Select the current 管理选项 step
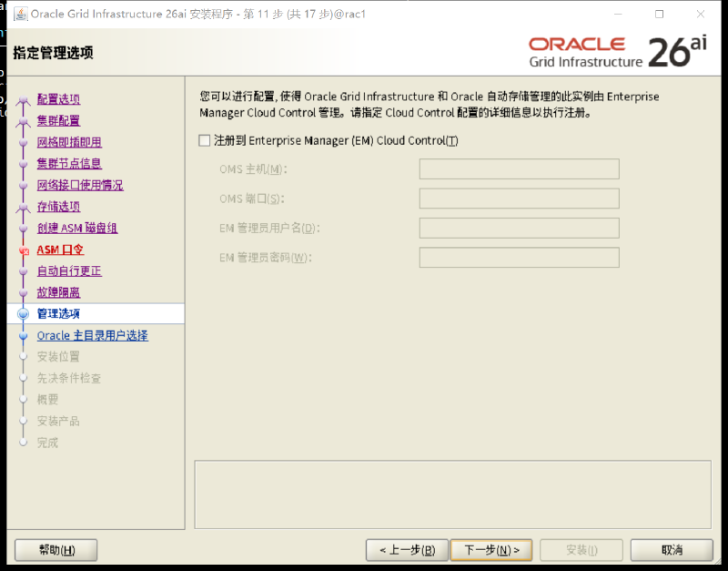728x571 pixels. [x=58, y=314]
